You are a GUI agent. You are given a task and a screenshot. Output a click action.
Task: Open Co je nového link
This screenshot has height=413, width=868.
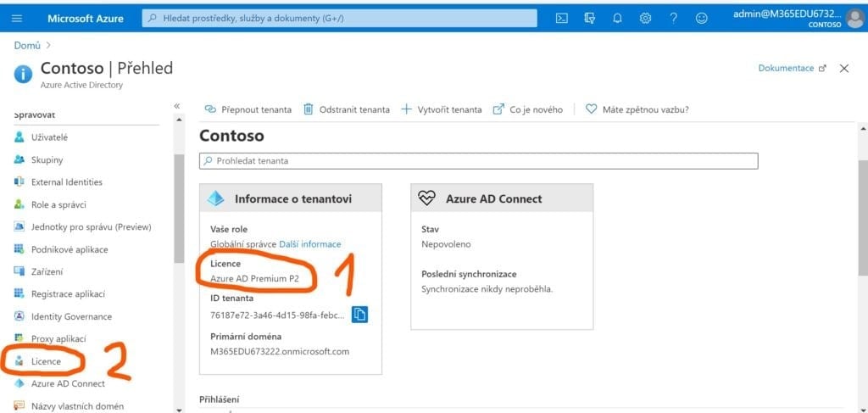(527, 109)
